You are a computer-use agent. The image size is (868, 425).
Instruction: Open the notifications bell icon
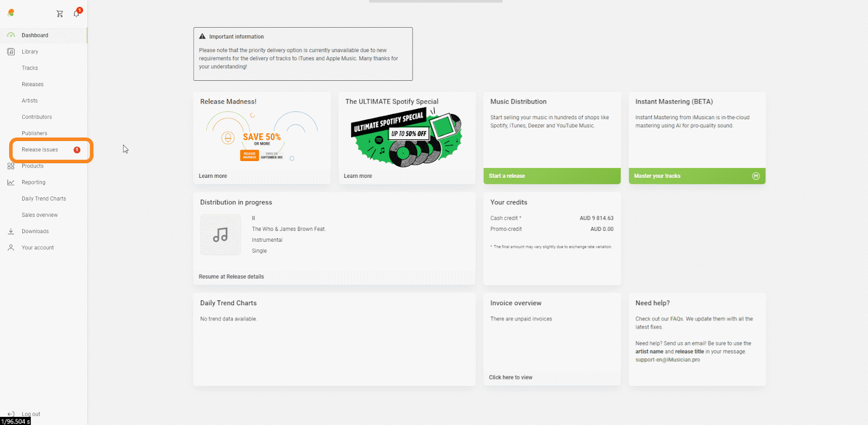click(76, 14)
